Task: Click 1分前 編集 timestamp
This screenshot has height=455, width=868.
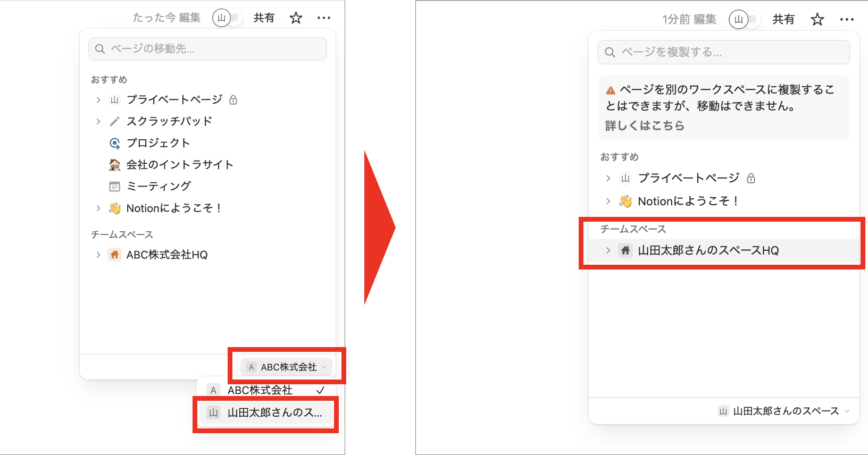Action: pyautogui.click(x=689, y=20)
